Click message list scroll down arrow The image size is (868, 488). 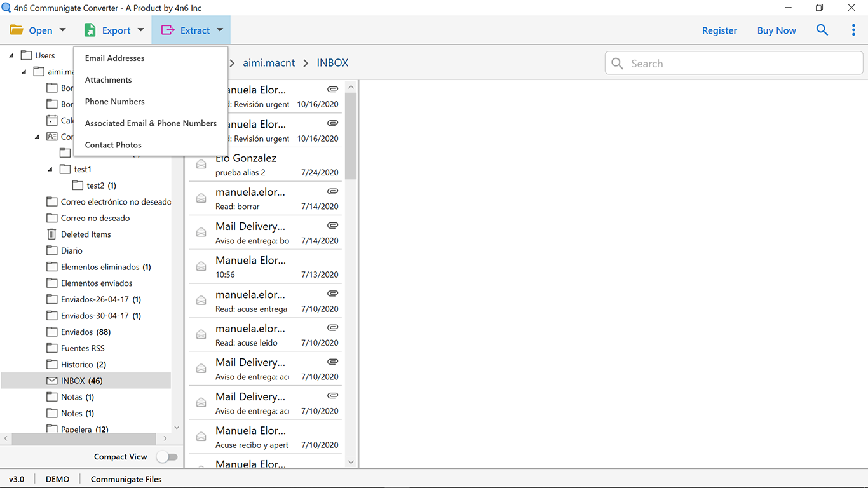point(351,463)
